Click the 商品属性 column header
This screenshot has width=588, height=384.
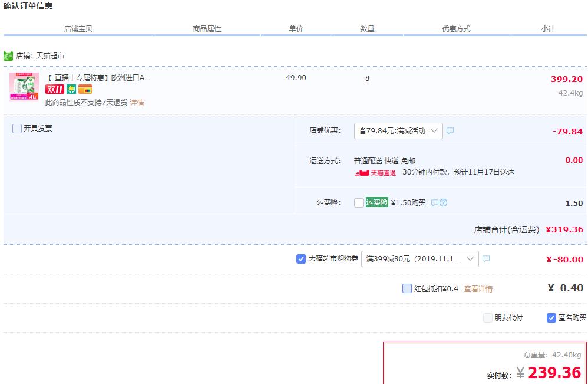pos(207,28)
